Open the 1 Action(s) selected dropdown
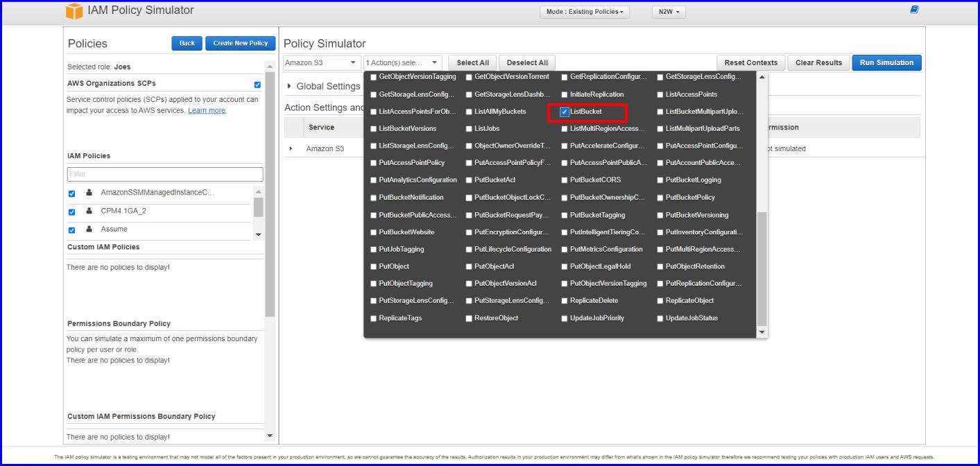 (403, 62)
